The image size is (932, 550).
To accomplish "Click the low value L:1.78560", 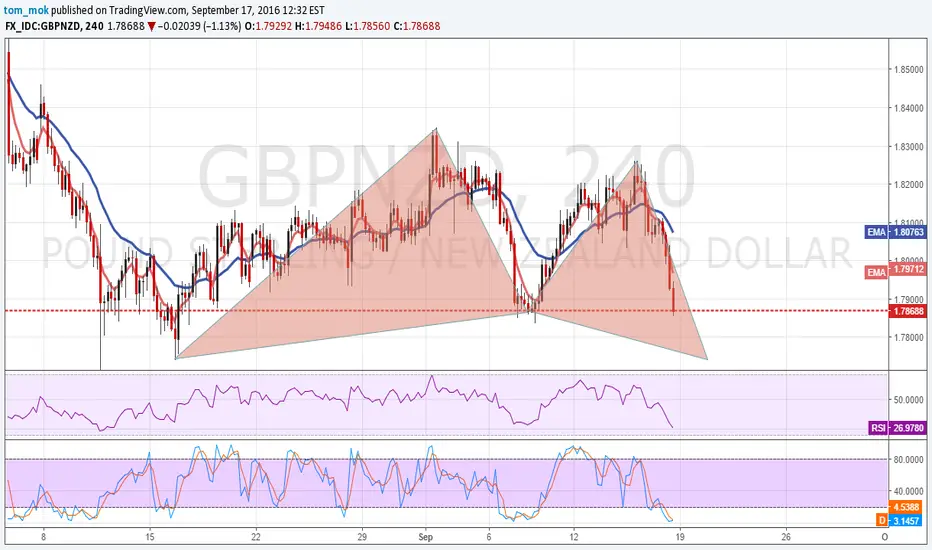I will pyautogui.click(x=367, y=26).
